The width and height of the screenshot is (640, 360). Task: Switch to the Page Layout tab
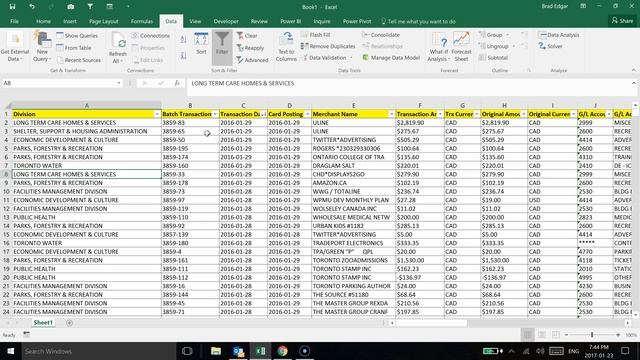(x=104, y=21)
